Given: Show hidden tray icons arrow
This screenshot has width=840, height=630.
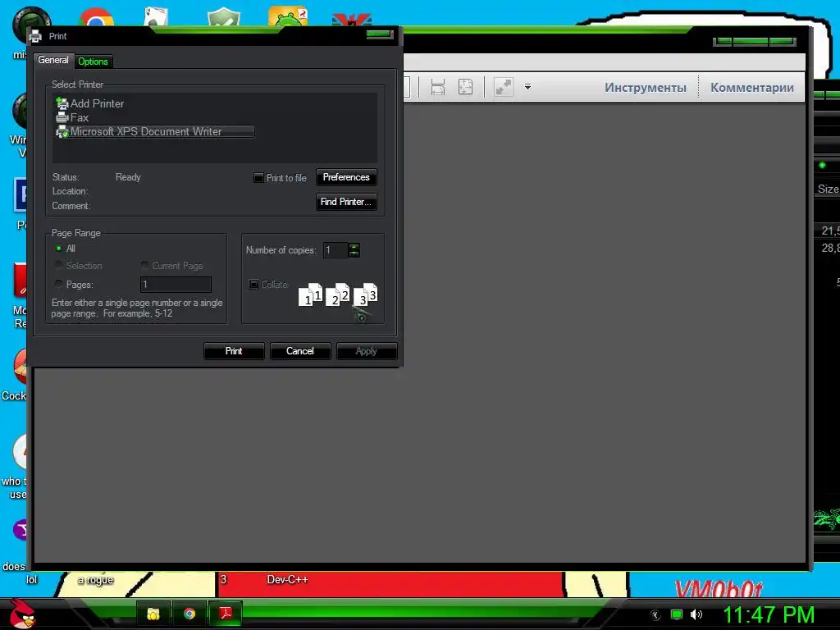Looking at the screenshot, I should (655, 615).
